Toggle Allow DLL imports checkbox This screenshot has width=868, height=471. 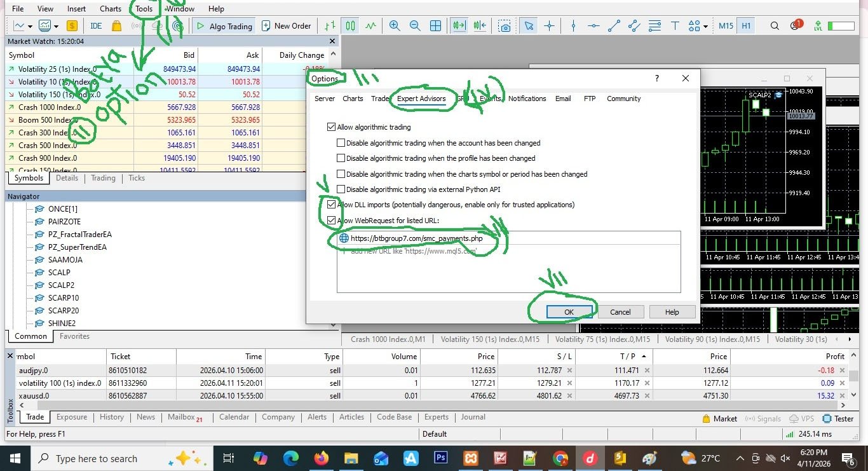point(331,205)
